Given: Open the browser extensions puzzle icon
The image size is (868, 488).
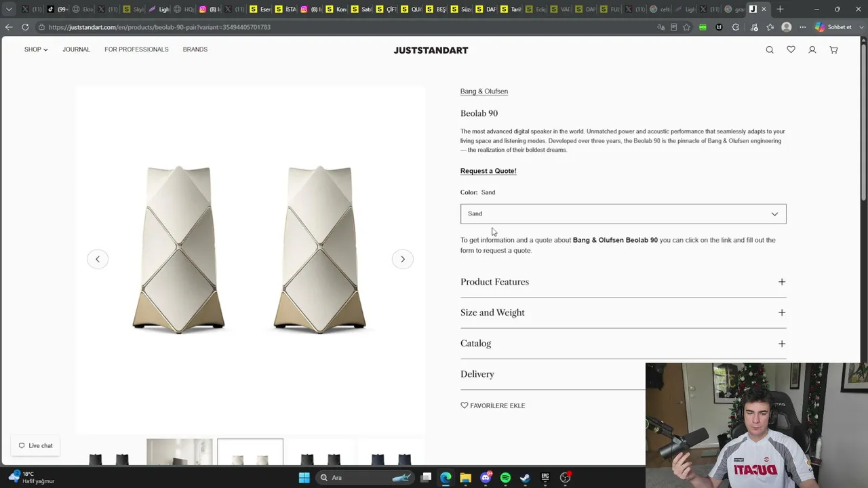Looking at the screenshot, I should [736, 27].
